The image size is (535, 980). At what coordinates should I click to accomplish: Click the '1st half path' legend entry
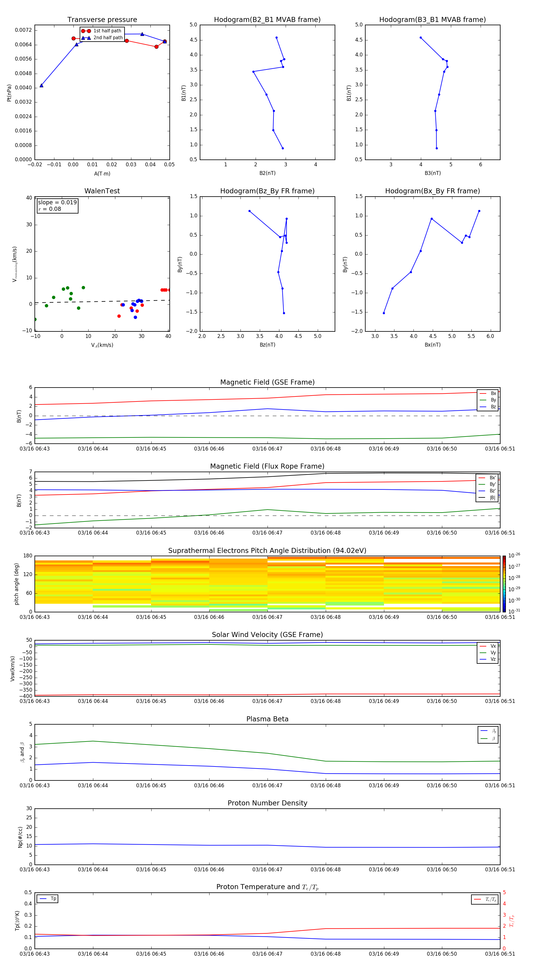pos(101,31)
